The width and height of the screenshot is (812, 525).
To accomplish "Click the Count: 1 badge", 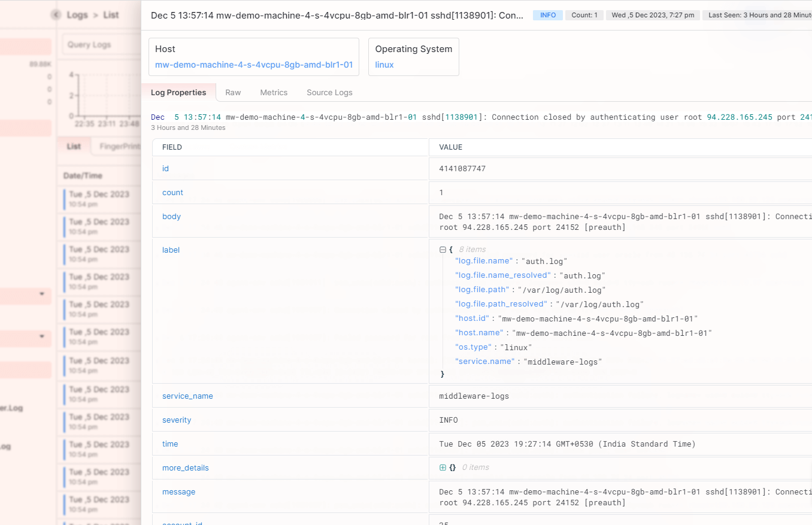I will coord(584,14).
